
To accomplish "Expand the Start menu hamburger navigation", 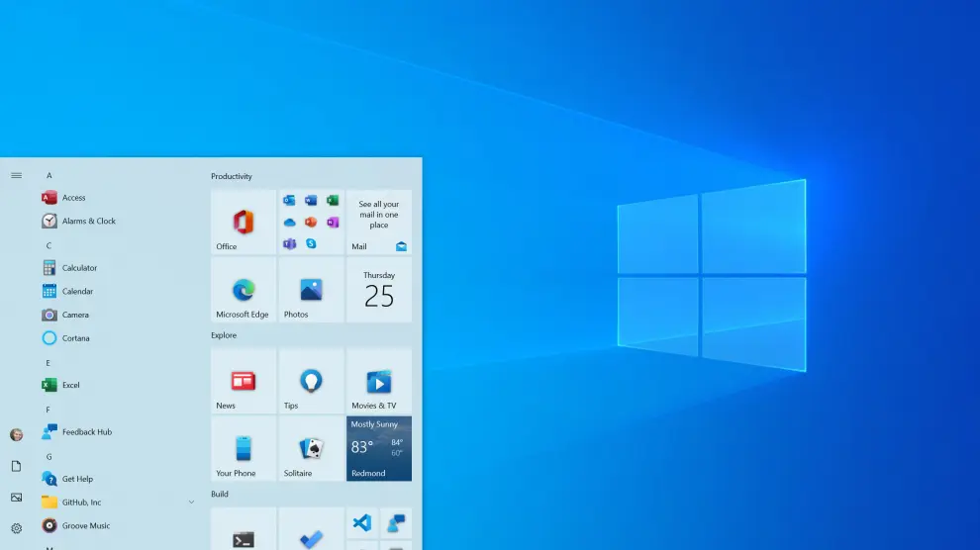I will 16,175.
